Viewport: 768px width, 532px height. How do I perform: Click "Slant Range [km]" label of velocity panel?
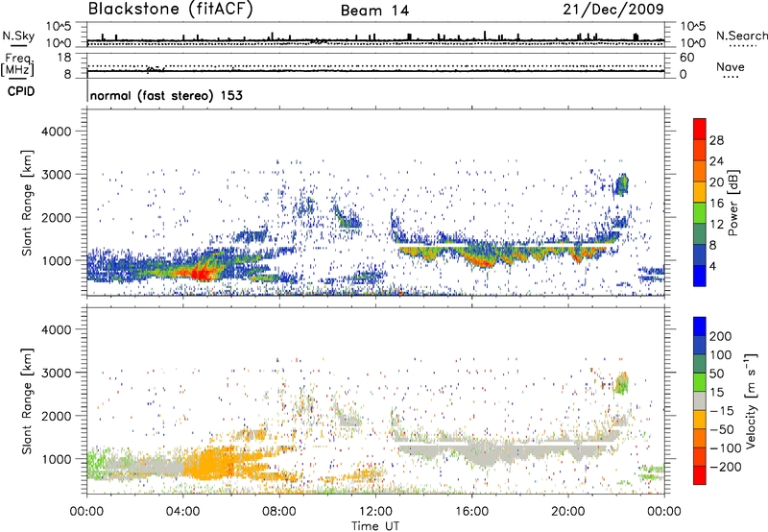click(x=27, y=401)
